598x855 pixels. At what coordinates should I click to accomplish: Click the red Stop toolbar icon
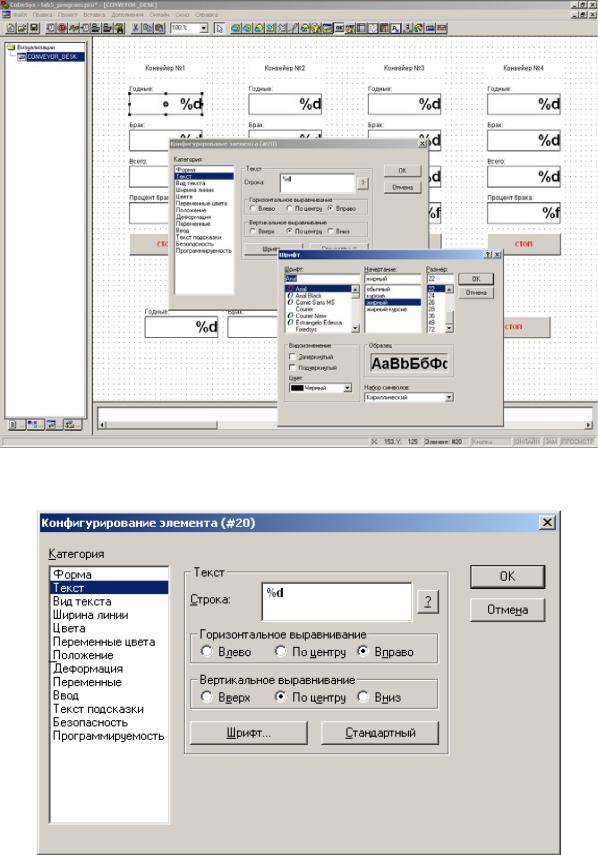[62, 28]
